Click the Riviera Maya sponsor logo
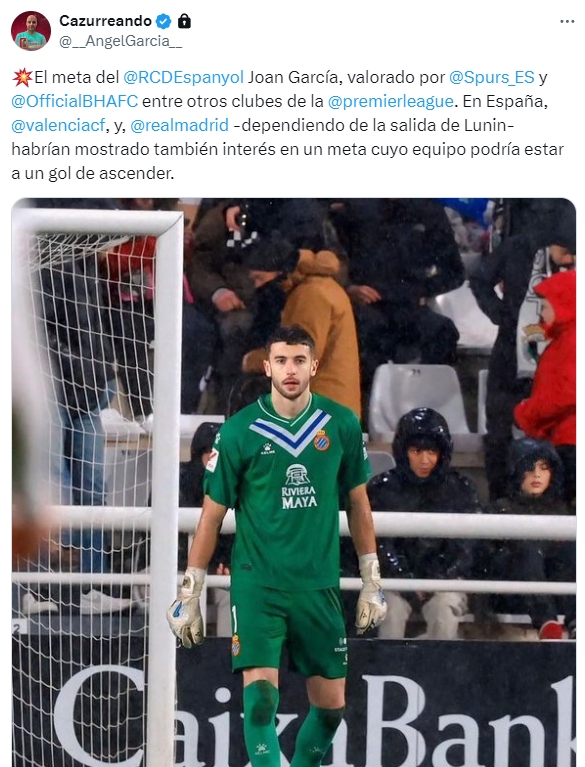585x767 pixels. (298, 486)
